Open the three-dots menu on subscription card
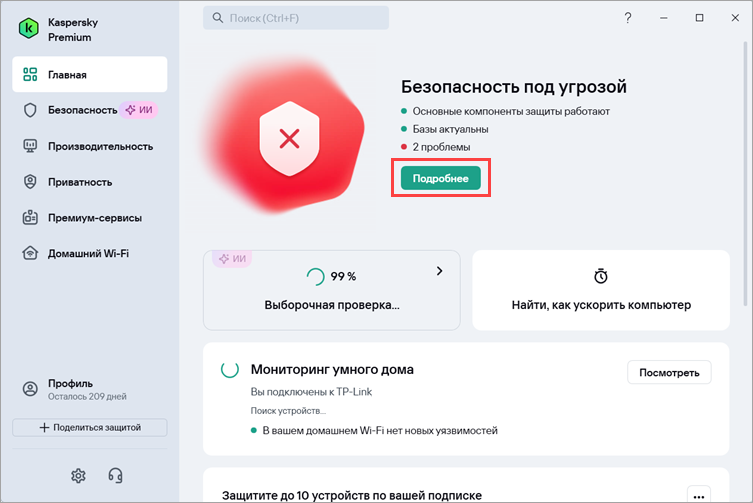The height and width of the screenshot is (503, 753). (699, 495)
